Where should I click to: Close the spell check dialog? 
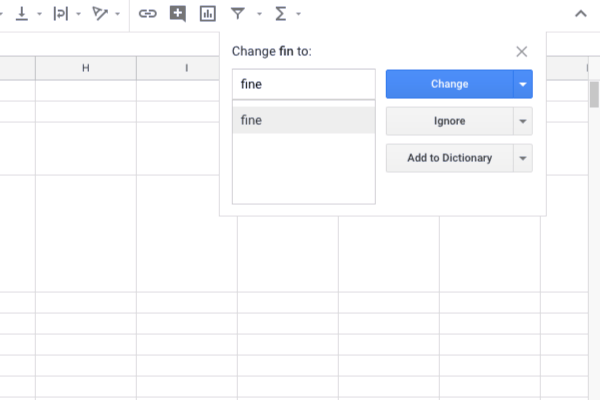pyautogui.click(x=522, y=51)
